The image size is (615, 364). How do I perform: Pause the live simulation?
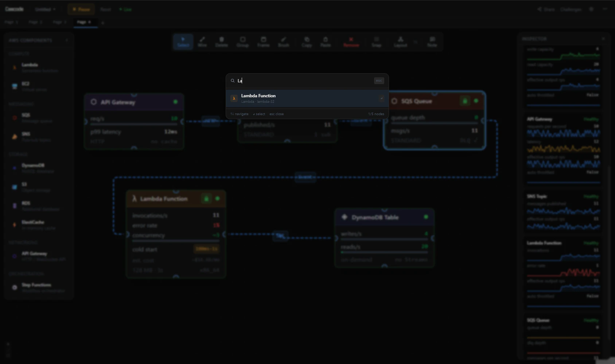(x=81, y=9)
